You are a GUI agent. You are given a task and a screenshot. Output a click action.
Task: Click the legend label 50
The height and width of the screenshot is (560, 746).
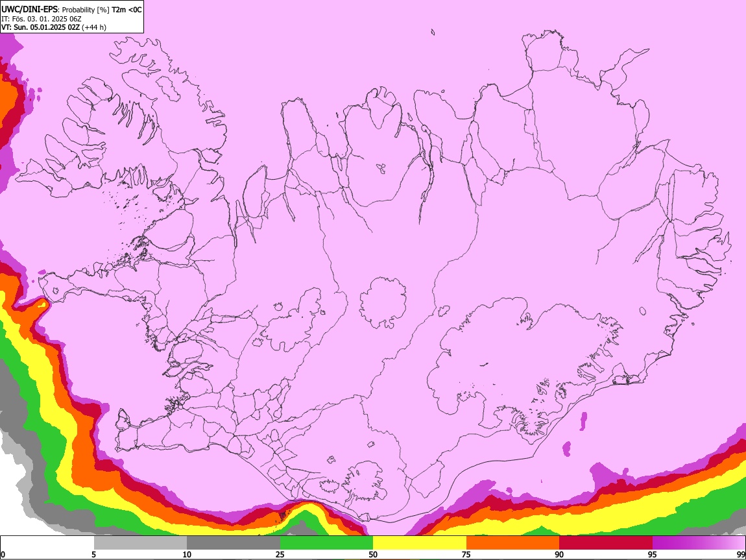373,555
